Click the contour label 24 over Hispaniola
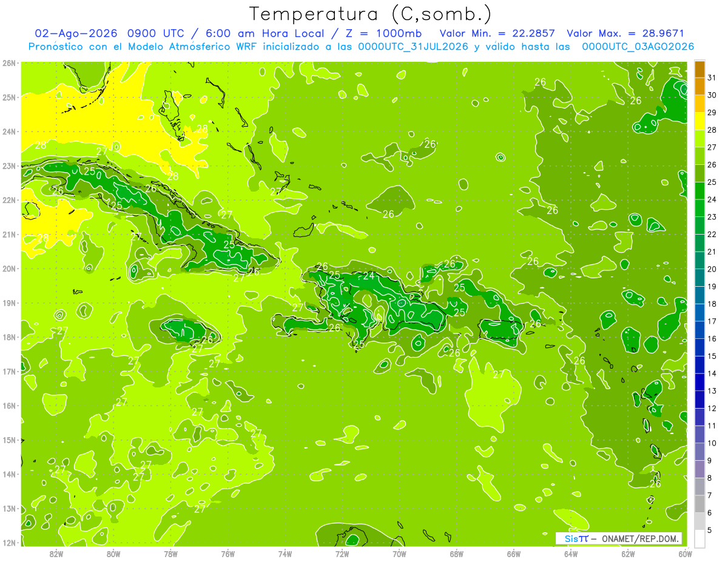The image size is (728, 562). [x=369, y=275]
